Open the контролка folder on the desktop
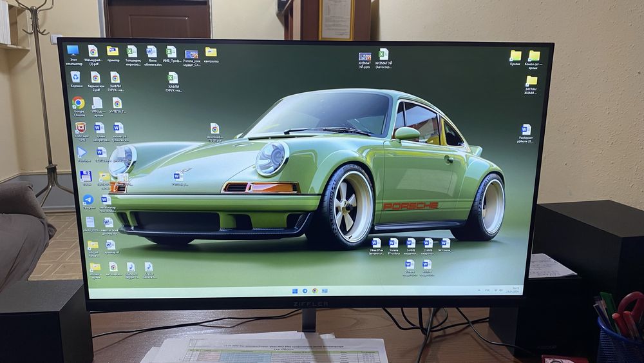 pos(211,55)
